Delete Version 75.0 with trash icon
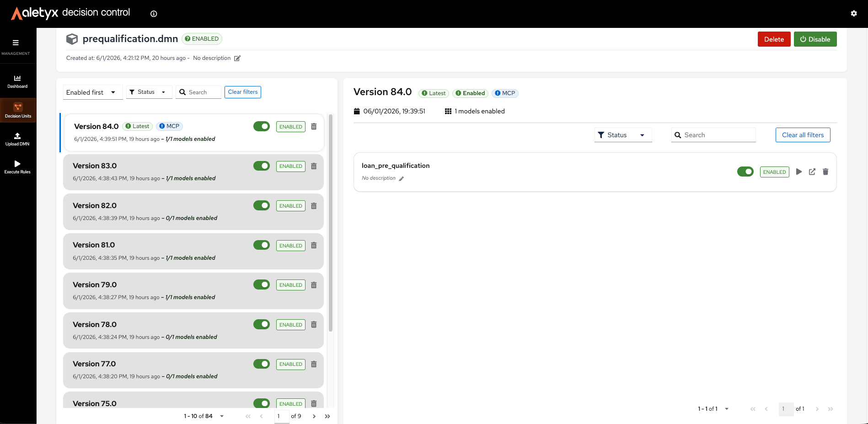This screenshot has height=424, width=868. [x=314, y=403]
